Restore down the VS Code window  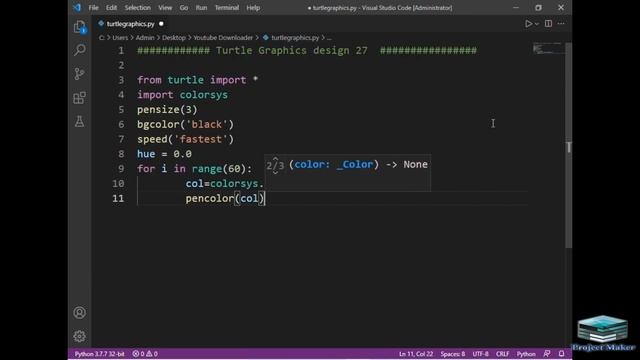click(538, 8)
